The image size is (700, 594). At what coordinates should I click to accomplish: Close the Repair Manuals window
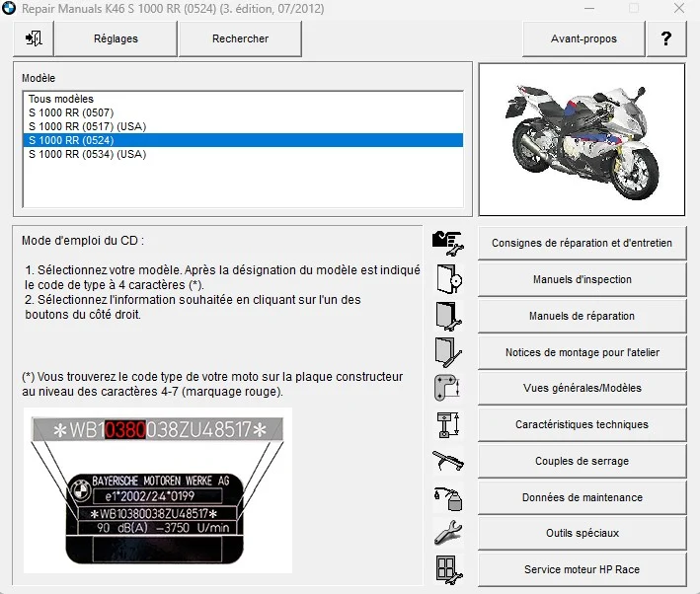click(x=679, y=8)
